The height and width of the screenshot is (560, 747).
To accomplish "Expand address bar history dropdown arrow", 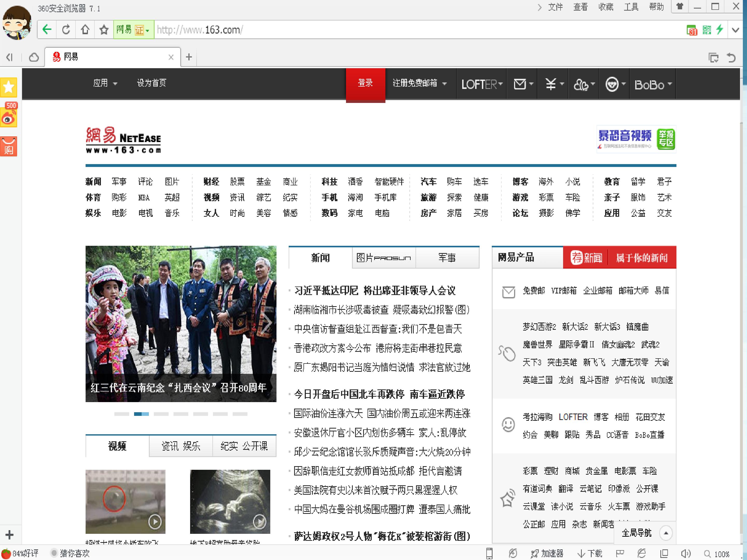I will [x=736, y=30].
